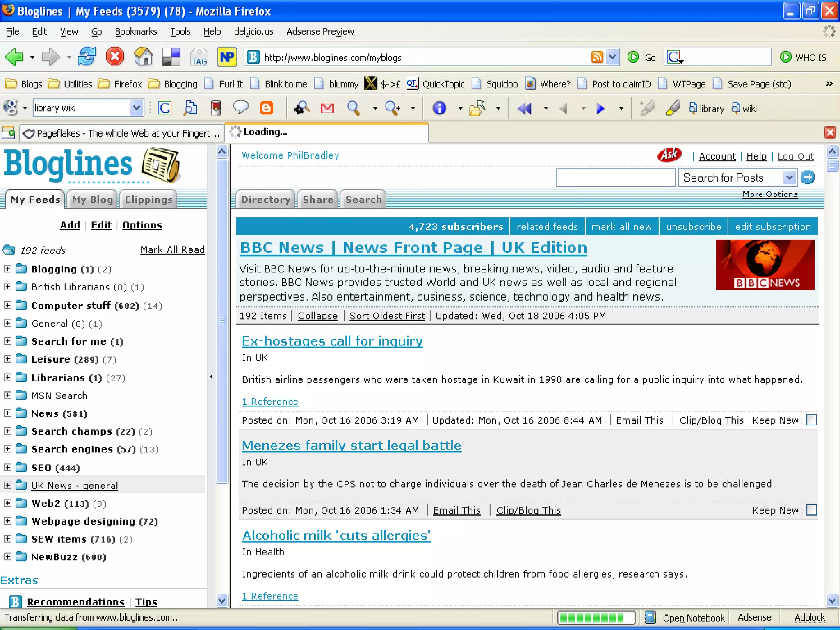The image size is (840, 630).
Task: Switch to the Clippings tab
Action: (148, 200)
